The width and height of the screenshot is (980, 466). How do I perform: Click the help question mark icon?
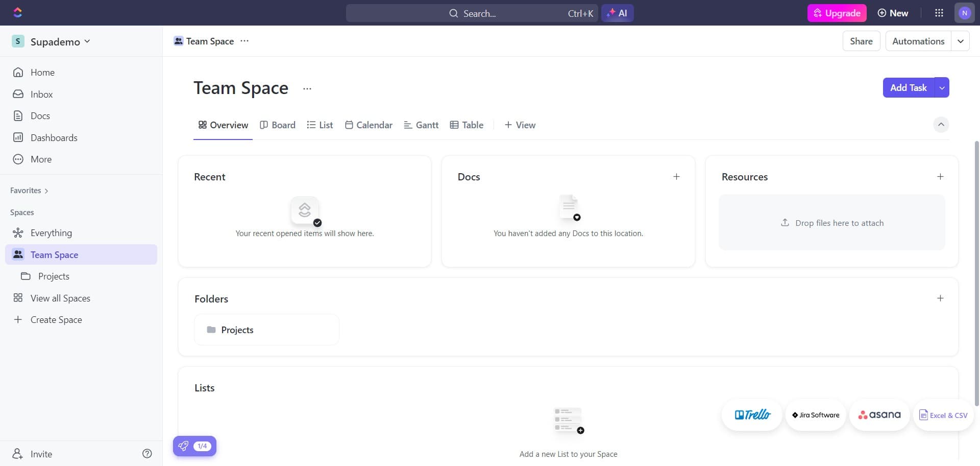147,454
